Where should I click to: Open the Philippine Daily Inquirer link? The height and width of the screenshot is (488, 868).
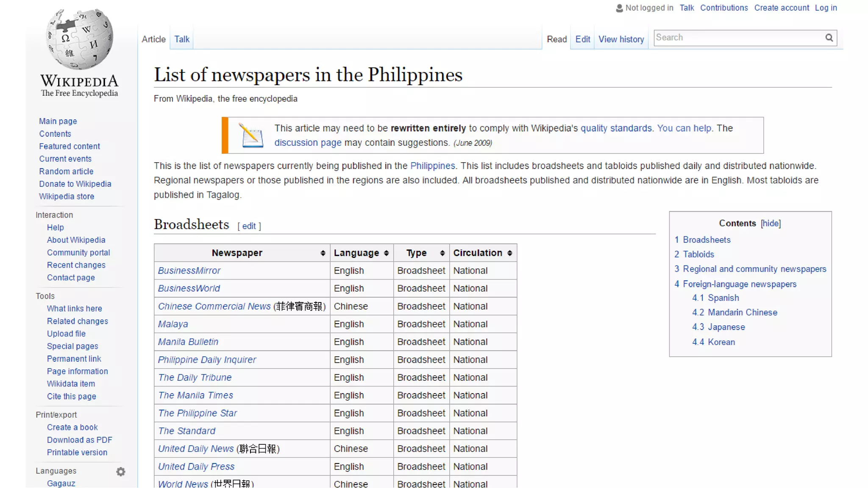click(207, 360)
